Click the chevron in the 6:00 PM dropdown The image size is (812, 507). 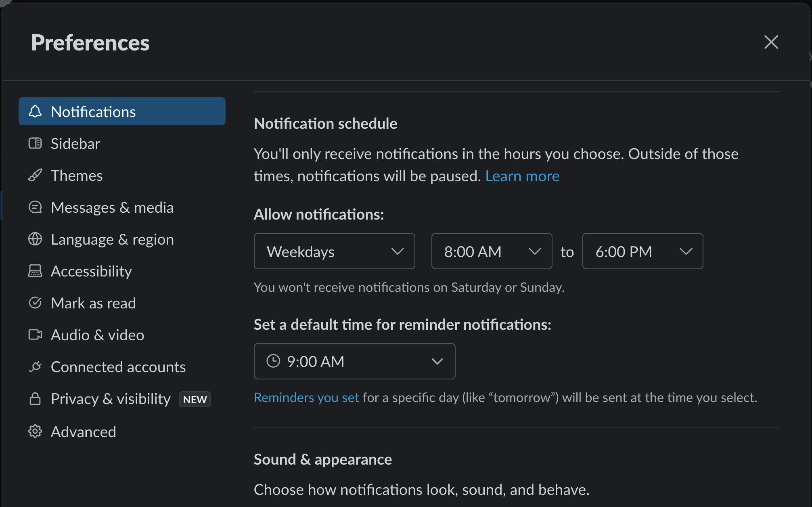(x=686, y=251)
